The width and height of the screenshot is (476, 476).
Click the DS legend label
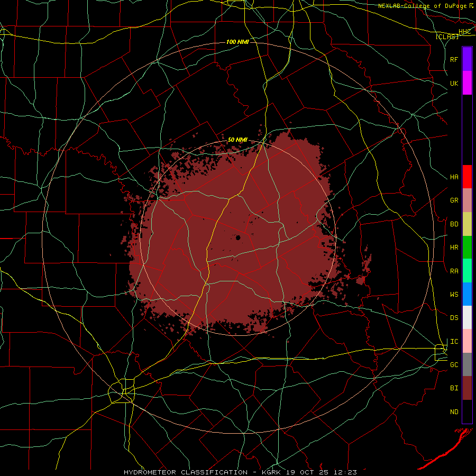pyautogui.click(x=454, y=318)
